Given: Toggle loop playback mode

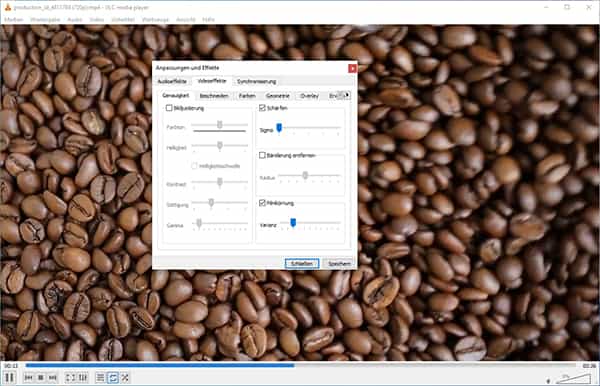Looking at the screenshot, I should click(113, 378).
